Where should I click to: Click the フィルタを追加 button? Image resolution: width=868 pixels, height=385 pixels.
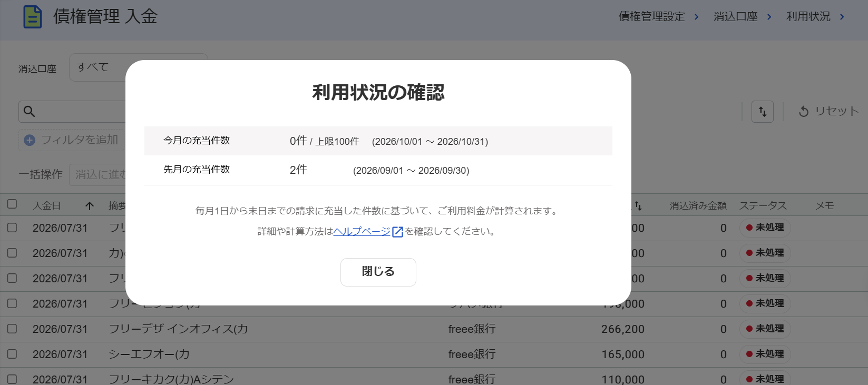point(72,140)
